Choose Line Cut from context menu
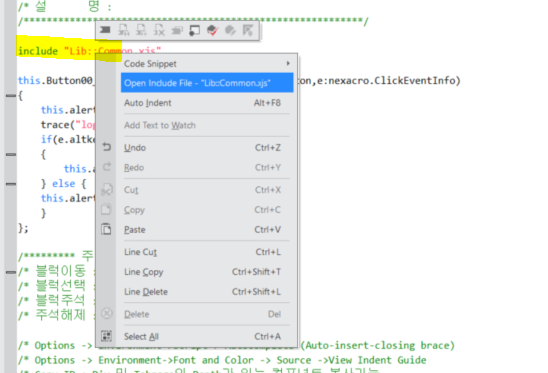The height and width of the screenshot is (373, 548). point(207,252)
